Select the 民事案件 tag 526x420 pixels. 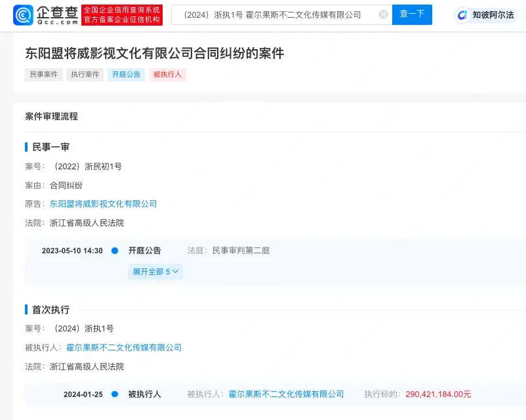pos(43,74)
